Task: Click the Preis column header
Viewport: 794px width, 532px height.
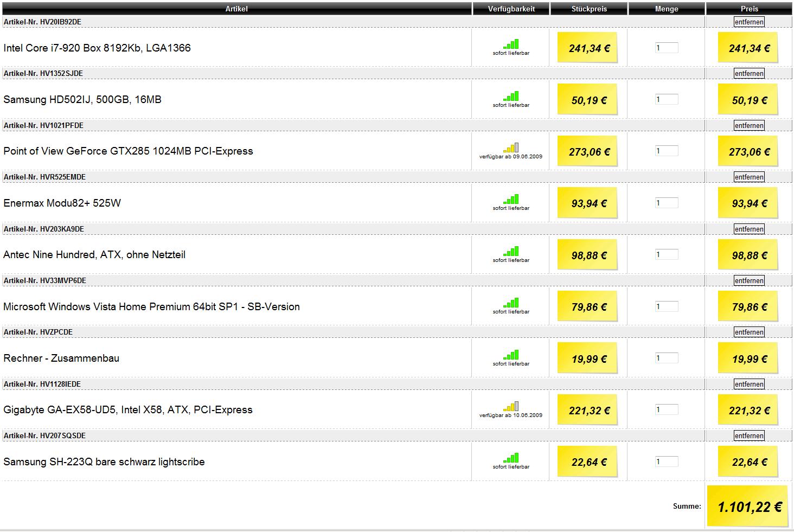Action: point(750,9)
